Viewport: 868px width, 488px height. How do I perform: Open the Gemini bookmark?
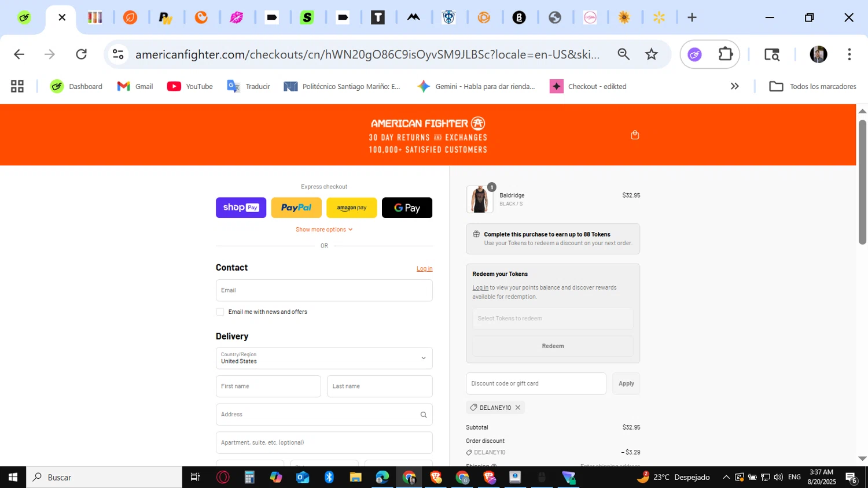point(476,86)
